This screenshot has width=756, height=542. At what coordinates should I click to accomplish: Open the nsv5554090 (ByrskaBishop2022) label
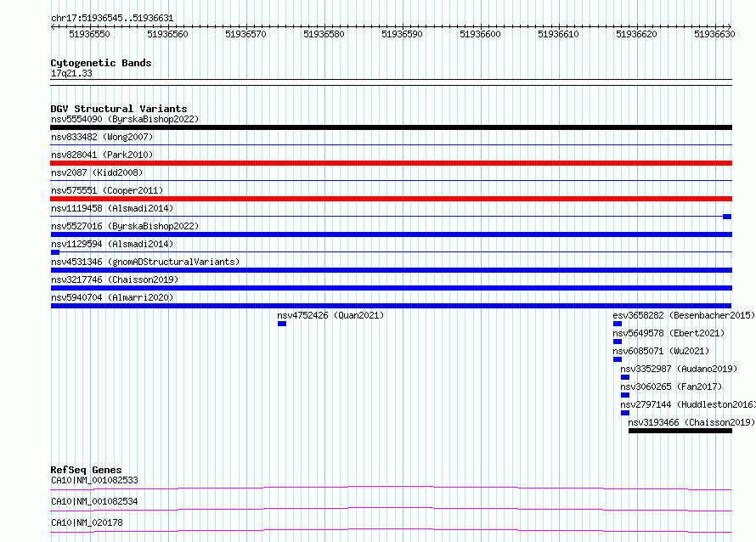(x=125, y=119)
